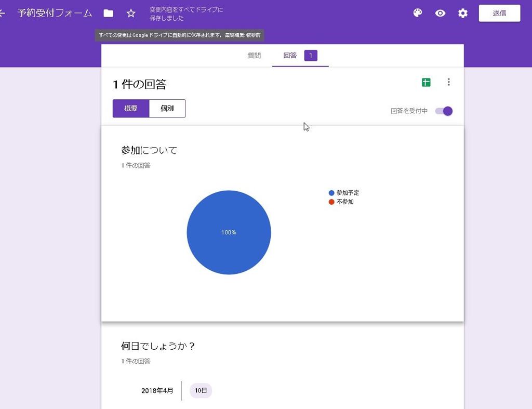This screenshot has height=409, width=532.
Task: Click the 予約受付フォーム title field
Action: pos(55,14)
